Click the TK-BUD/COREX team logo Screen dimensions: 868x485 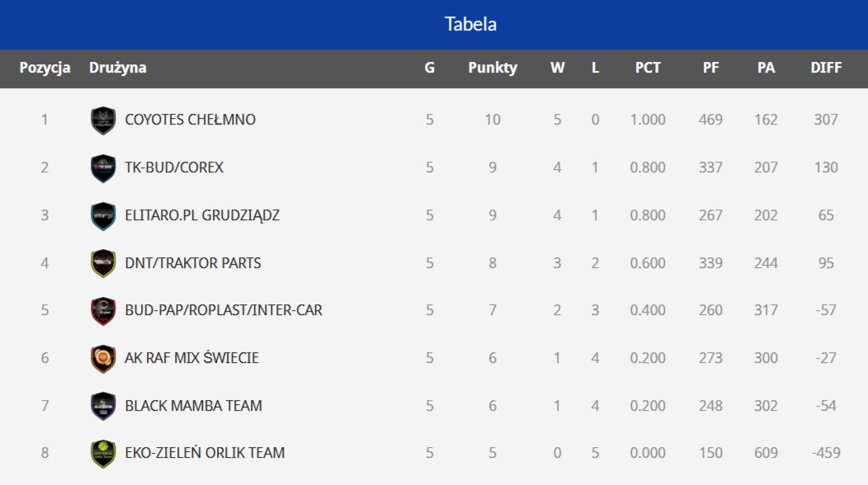103,168
